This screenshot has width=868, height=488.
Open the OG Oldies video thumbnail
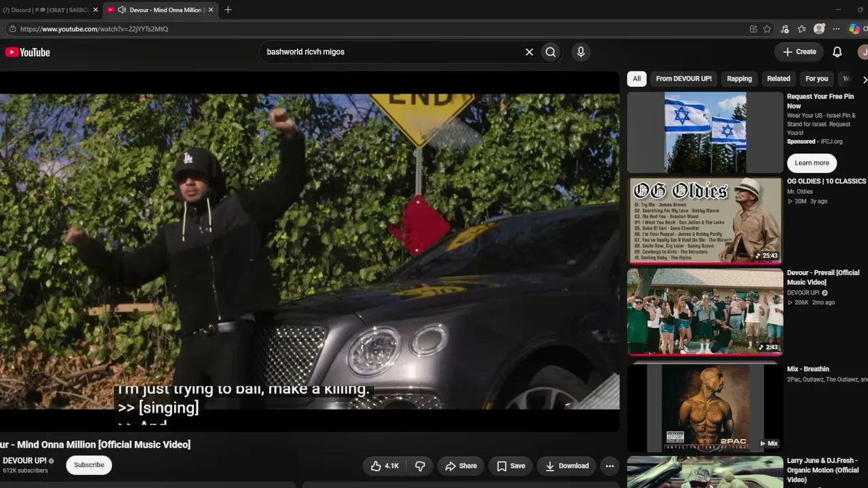(705, 220)
